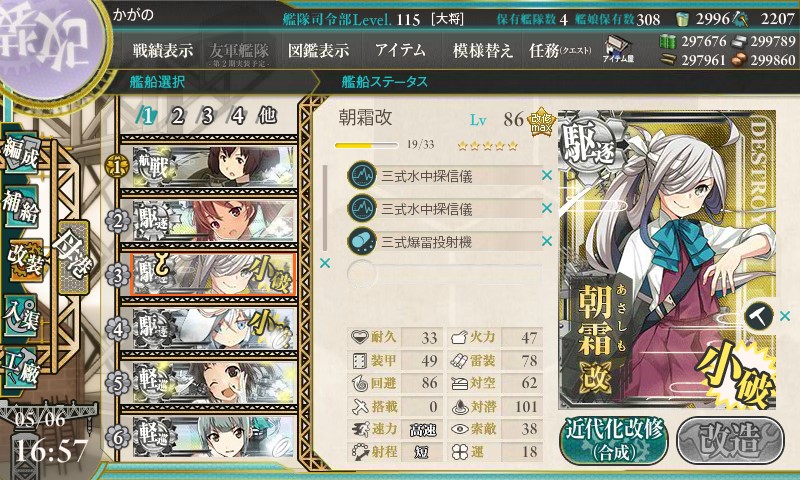Switch to fleet tab 2
This screenshot has height=480, width=800.
click(x=178, y=116)
